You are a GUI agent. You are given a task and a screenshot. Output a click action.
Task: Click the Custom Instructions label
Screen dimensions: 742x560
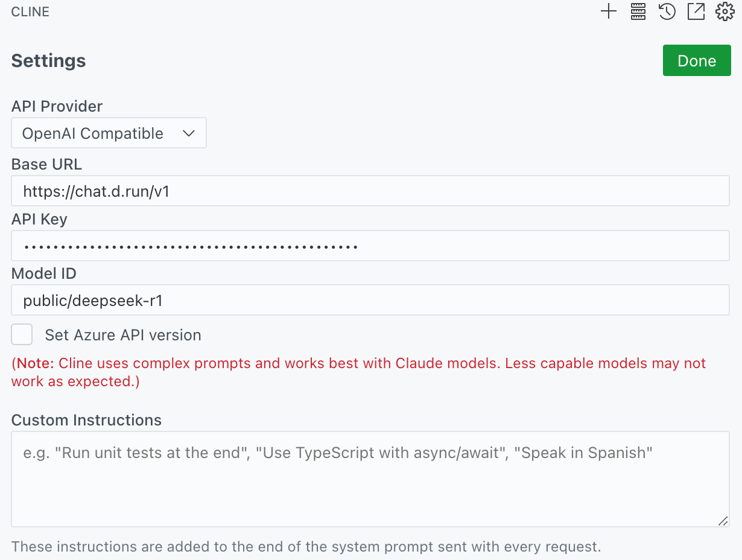86,421
